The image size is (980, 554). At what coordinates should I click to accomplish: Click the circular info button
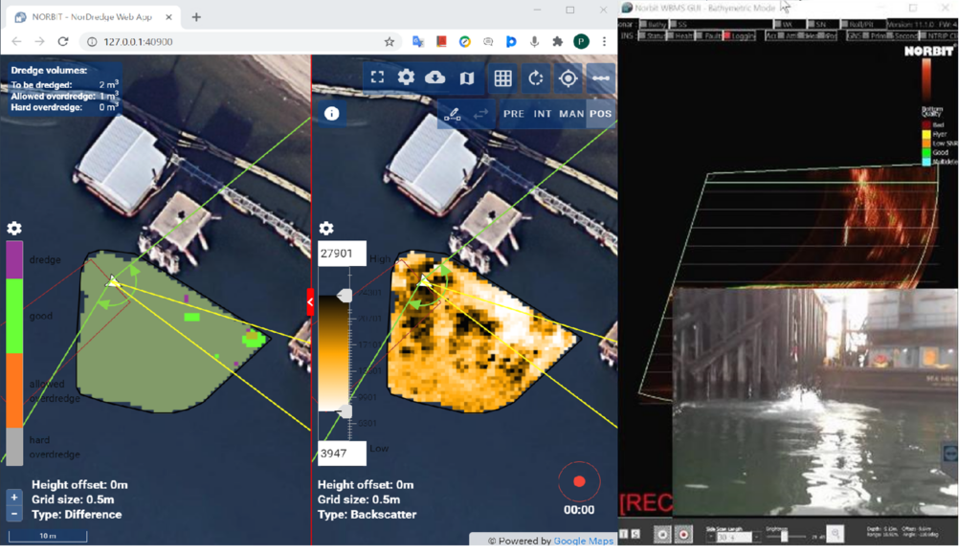coord(331,113)
